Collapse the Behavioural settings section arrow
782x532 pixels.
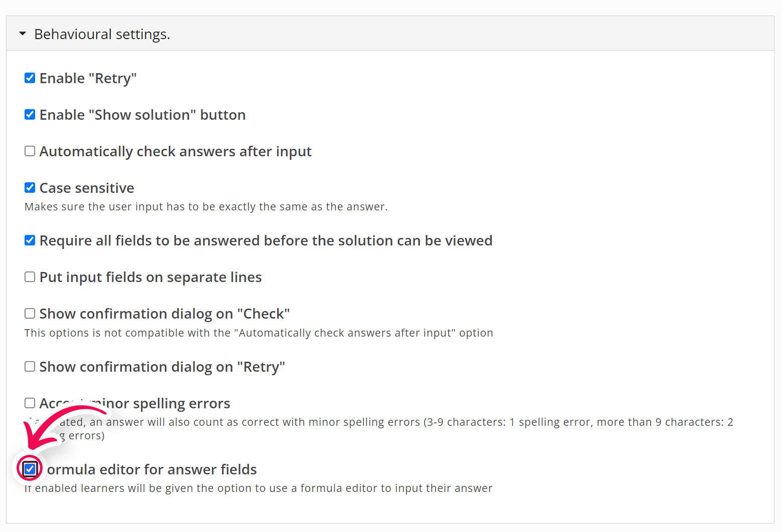tap(22, 34)
